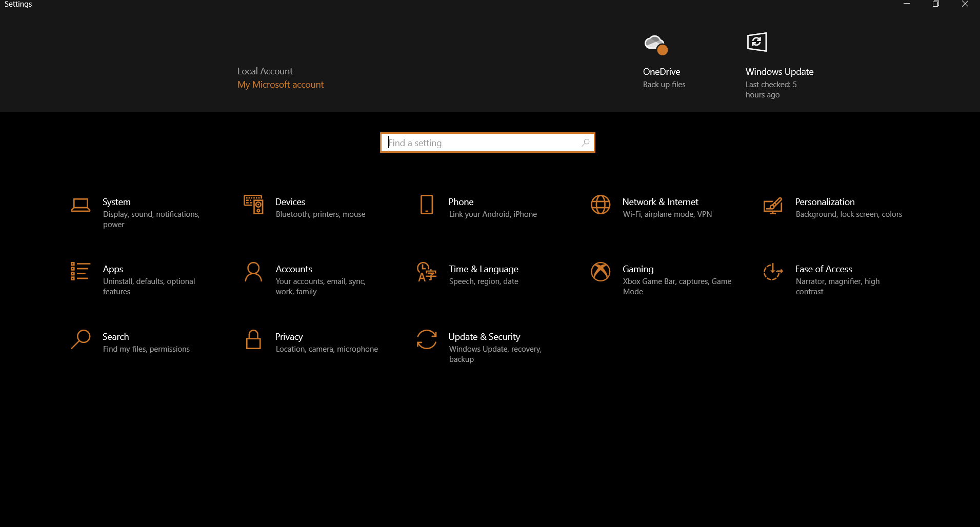Open the Devices keyboard and speaker icon
Screen dimensions: 980x527
pos(253,205)
